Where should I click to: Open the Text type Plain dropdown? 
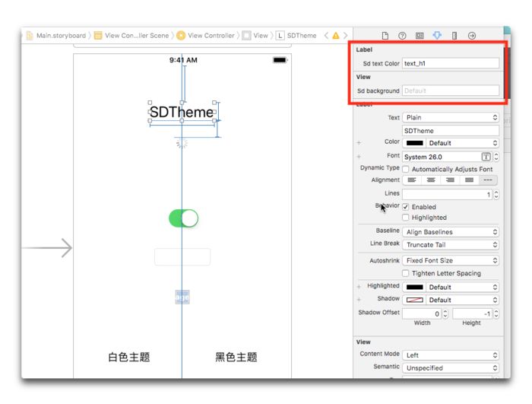(451, 117)
